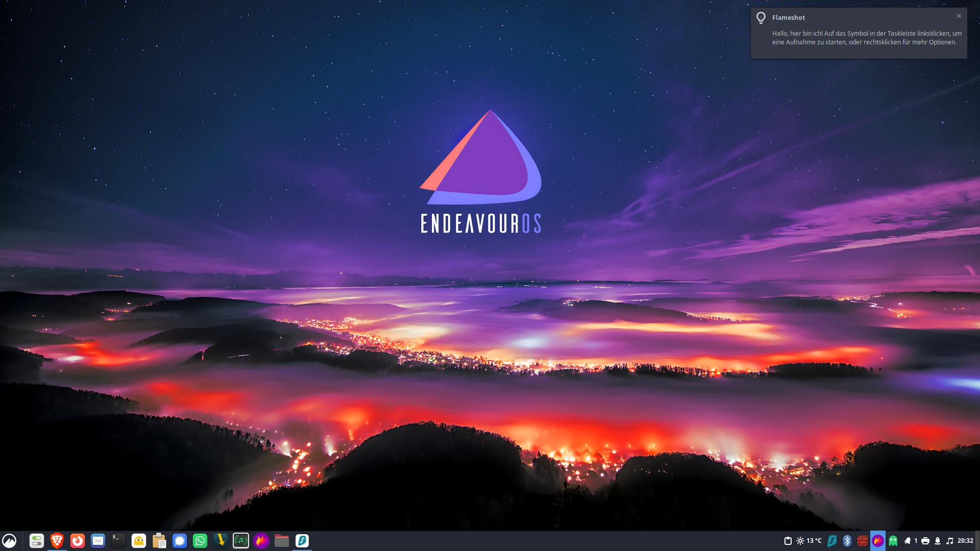980x551 pixels.
Task: Launch the Signal messenger
Action: click(x=180, y=541)
